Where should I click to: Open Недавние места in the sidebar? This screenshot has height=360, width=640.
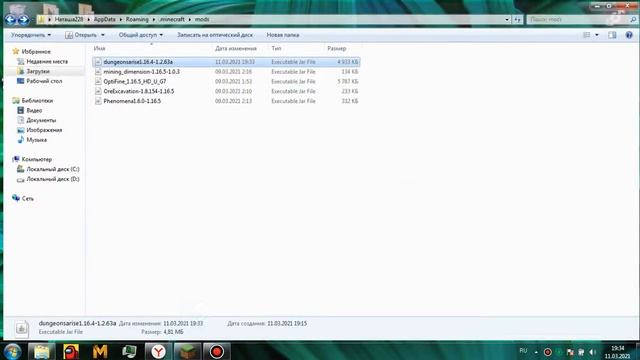point(47,61)
